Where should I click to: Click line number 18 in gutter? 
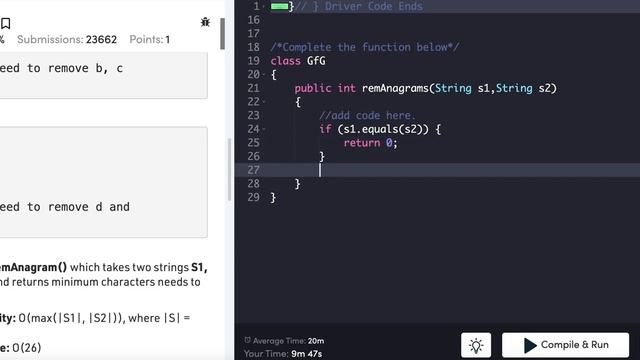coord(253,47)
